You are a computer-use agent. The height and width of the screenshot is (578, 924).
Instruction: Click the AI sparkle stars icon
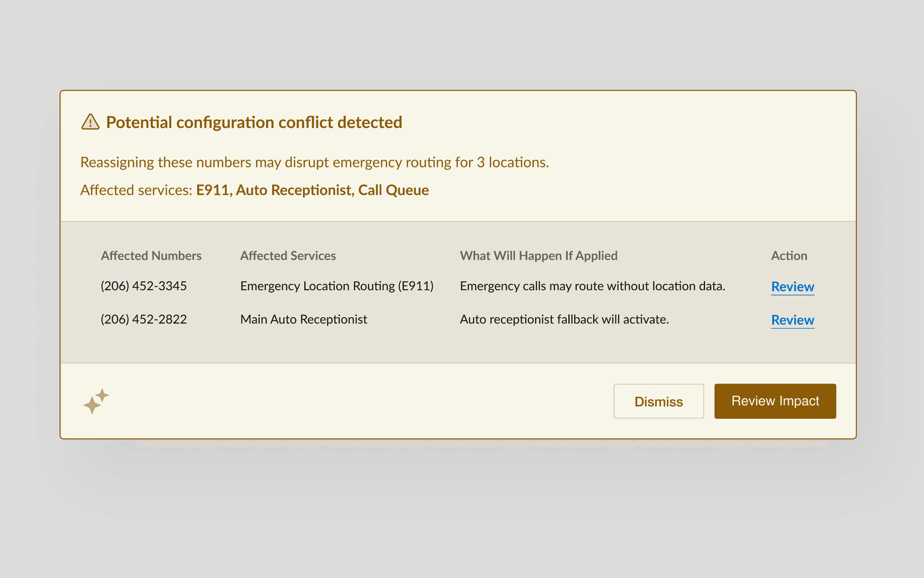pyautogui.click(x=96, y=401)
